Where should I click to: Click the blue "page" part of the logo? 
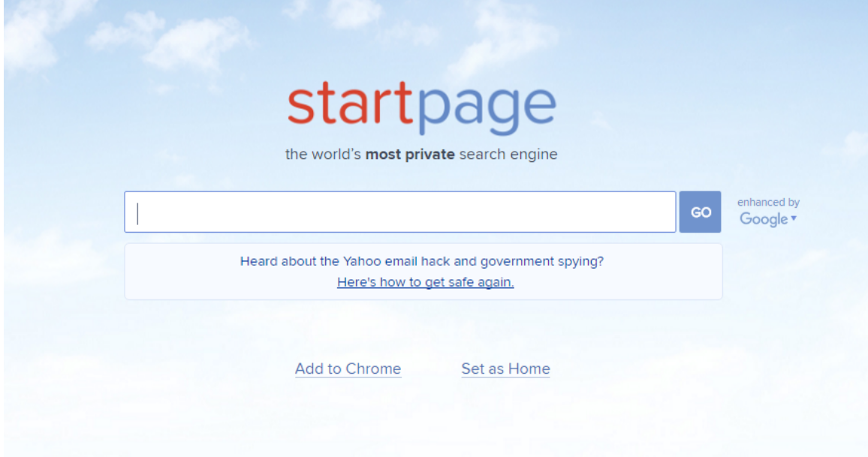click(x=487, y=110)
